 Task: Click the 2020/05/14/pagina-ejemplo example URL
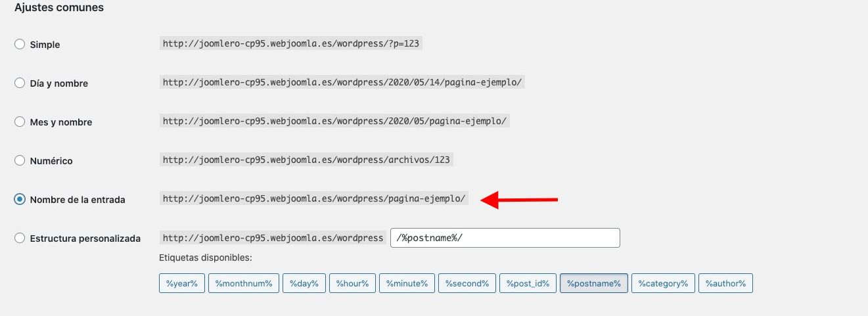342,83
